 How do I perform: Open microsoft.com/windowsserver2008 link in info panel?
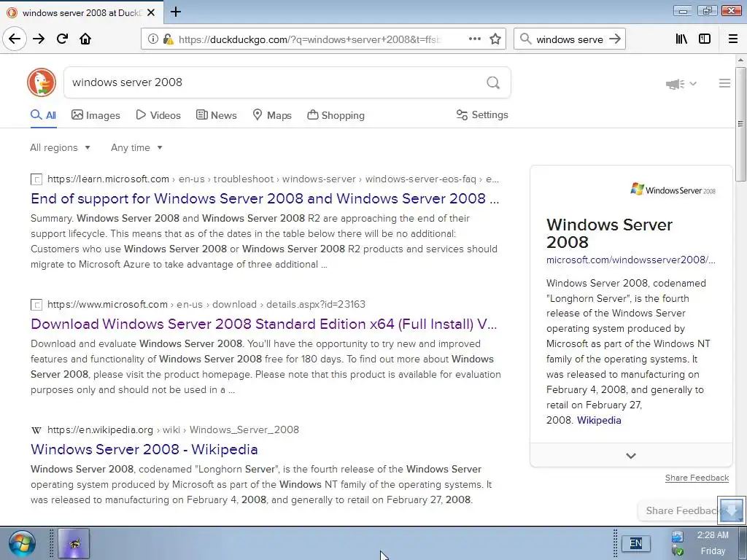[631, 260]
